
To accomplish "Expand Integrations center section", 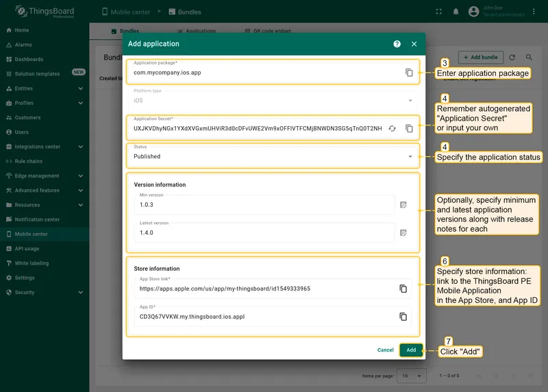I will point(45,147).
